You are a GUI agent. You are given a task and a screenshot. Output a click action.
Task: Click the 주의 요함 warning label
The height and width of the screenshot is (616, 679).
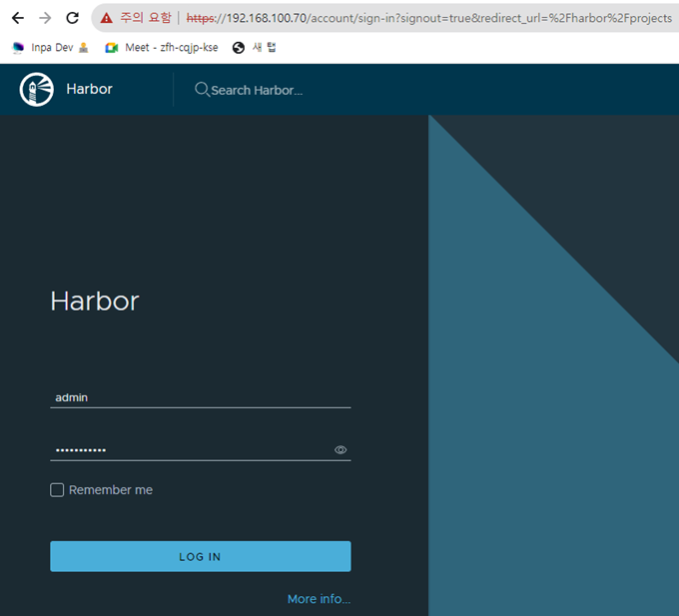[146, 18]
